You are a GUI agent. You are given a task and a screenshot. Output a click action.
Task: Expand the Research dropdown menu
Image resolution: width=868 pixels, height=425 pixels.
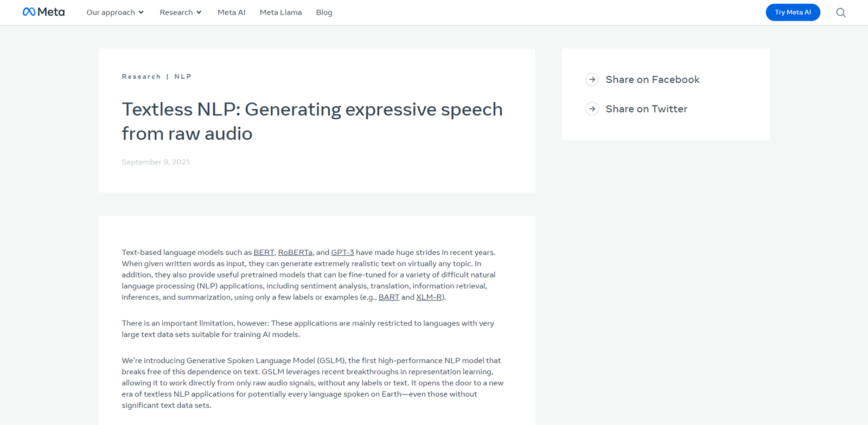(181, 12)
